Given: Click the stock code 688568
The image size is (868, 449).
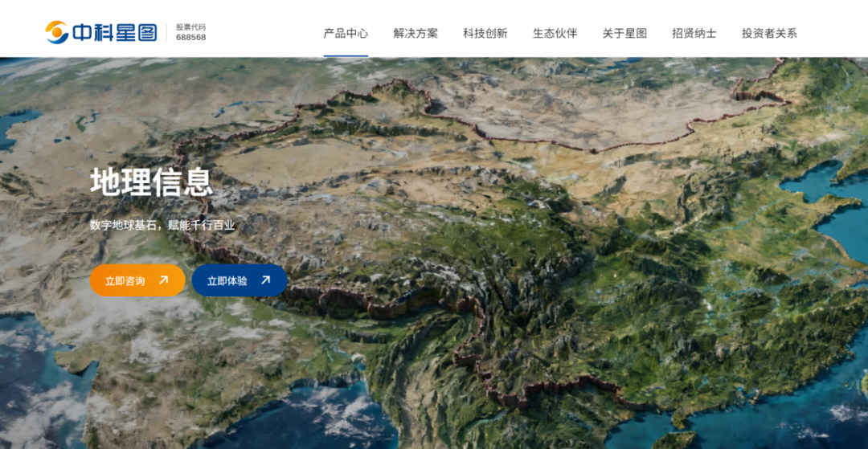Looking at the screenshot, I should [190, 38].
